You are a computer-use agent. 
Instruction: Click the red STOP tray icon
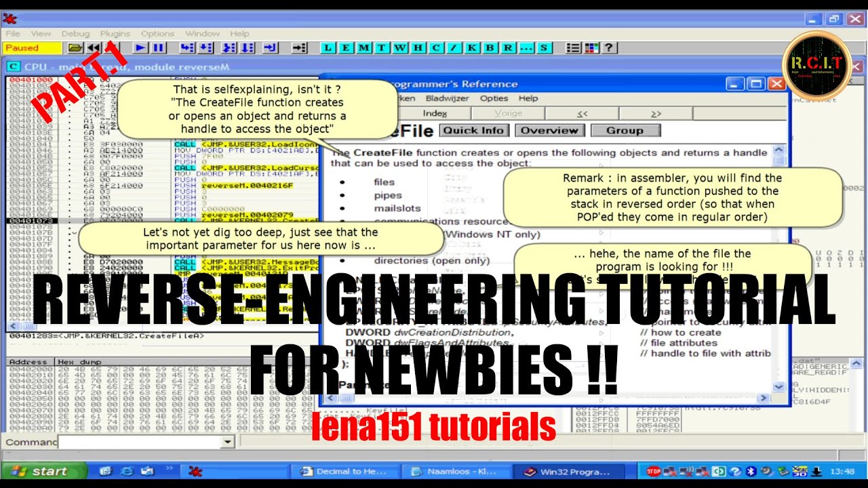pos(653,471)
